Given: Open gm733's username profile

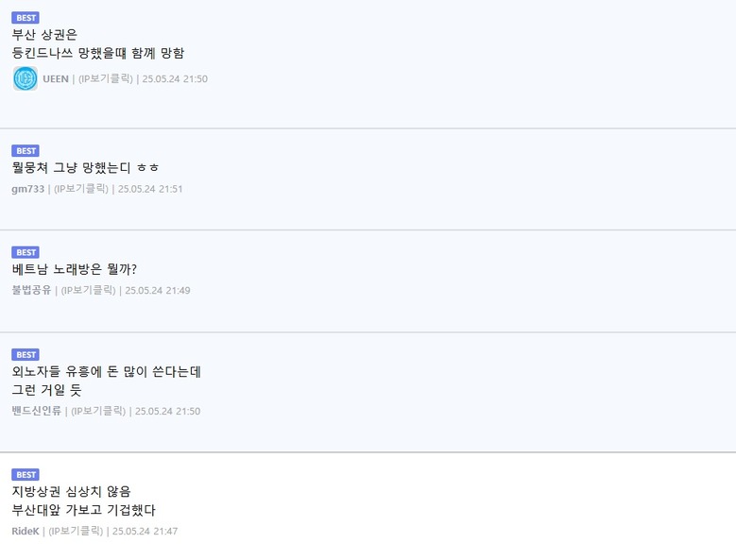Looking at the screenshot, I should click(27, 189).
